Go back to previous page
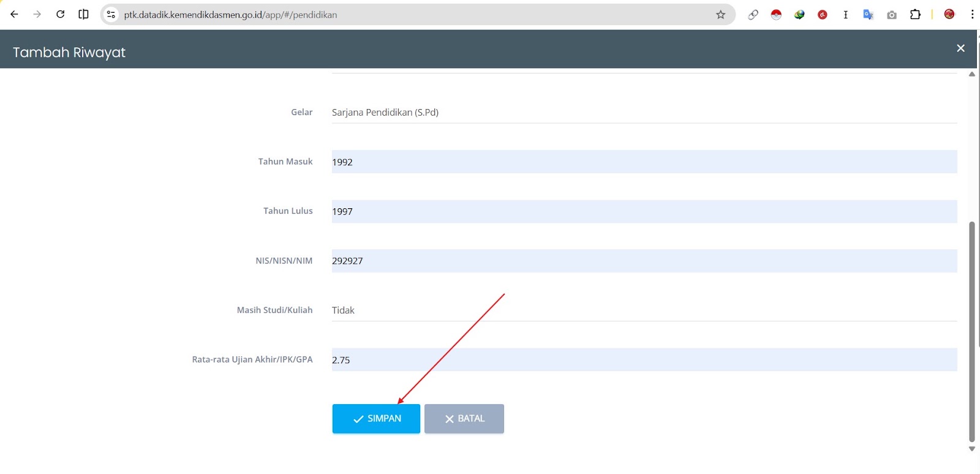This screenshot has height=474, width=980. click(14, 14)
